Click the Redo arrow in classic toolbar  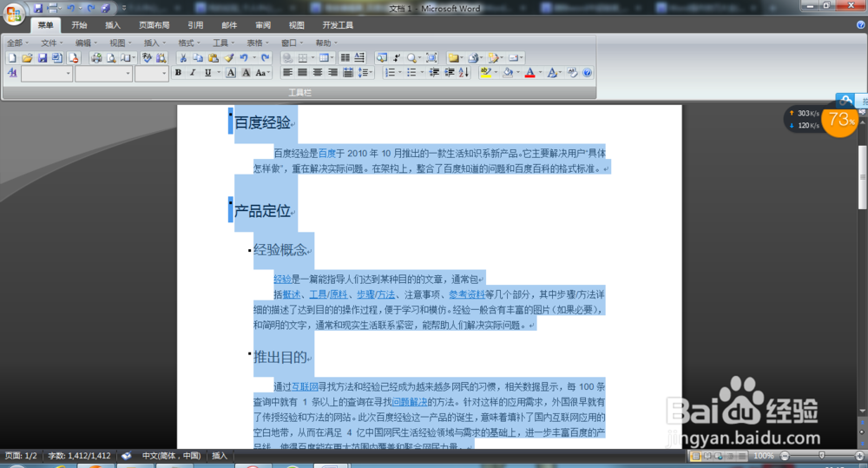tap(265, 57)
